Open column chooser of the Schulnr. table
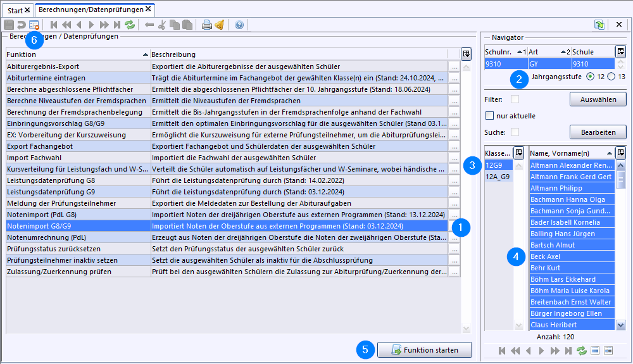 [620, 51]
